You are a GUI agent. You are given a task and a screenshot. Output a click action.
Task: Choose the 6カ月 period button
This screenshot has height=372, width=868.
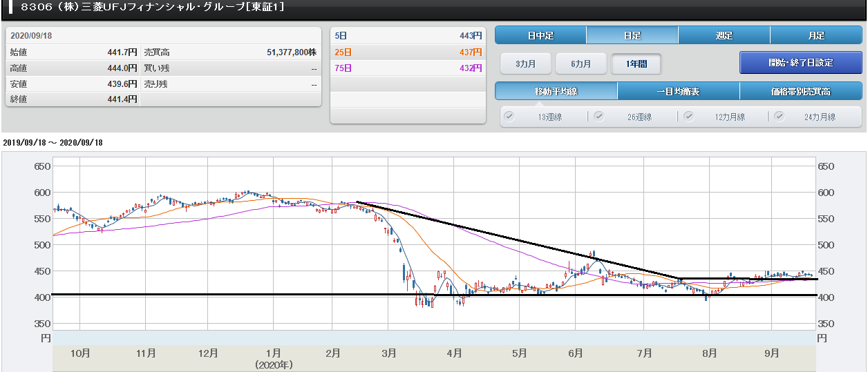coord(581,63)
